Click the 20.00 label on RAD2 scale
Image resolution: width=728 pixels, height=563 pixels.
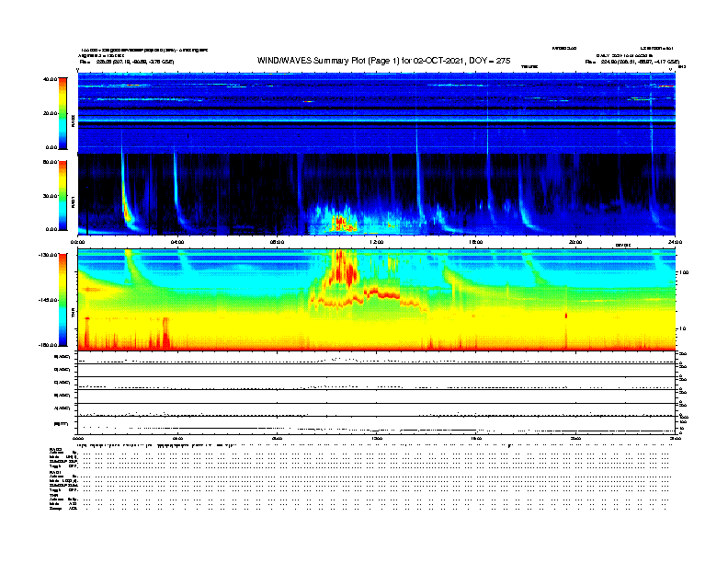(x=50, y=113)
